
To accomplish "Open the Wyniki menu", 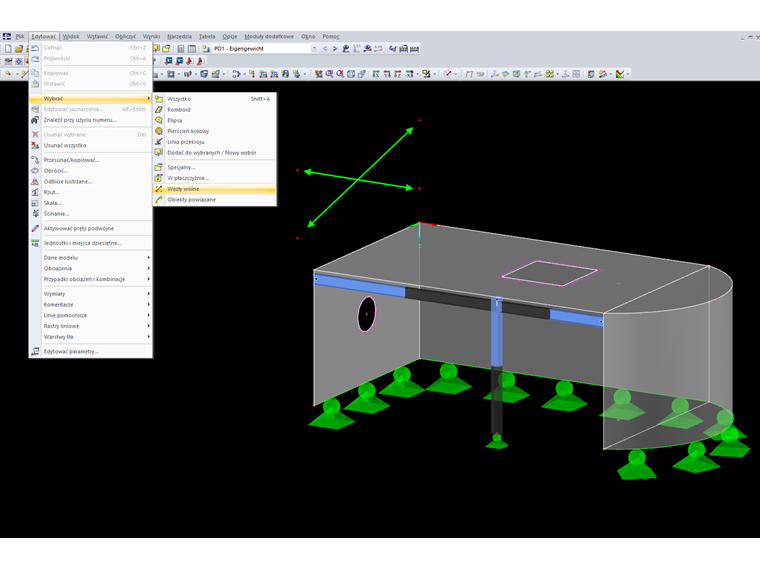I will (x=151, y=36).
